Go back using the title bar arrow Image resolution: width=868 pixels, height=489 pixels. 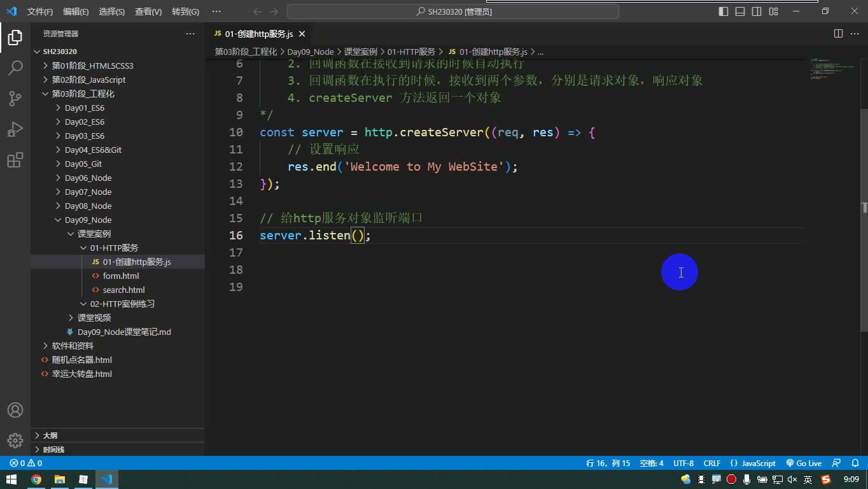(x=257, y=11)
